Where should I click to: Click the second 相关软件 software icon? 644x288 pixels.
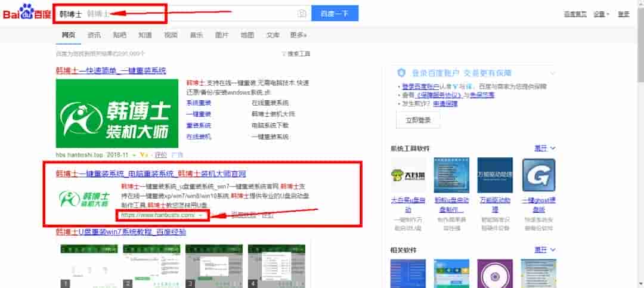pos(451,274)
